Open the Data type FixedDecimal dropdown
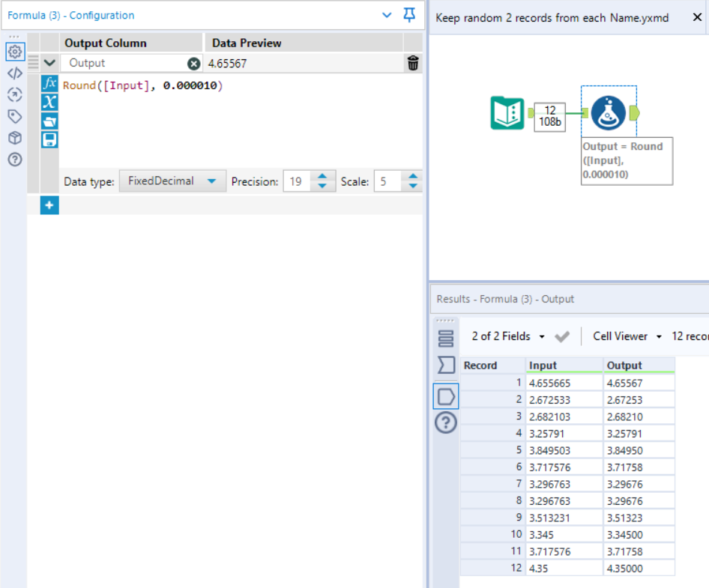Viewport: 709px width, 588px height. click(x=172, y=181)
